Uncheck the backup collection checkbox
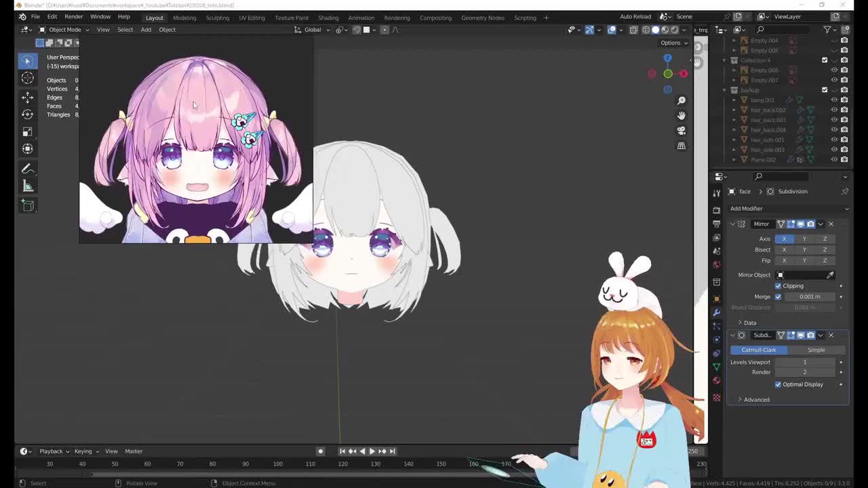Screen dimensions: 868x488 (825, 90)
